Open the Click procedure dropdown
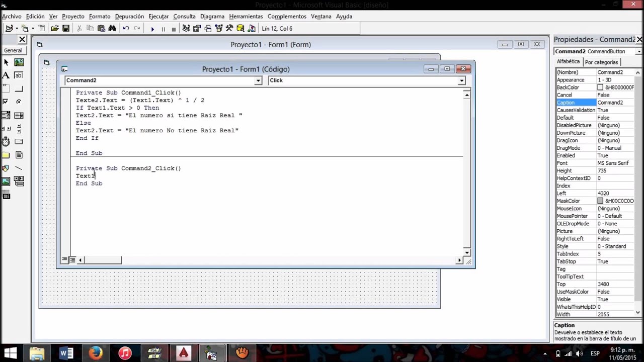The width and height of the screenshot is (644, 362). click(461, 80)
